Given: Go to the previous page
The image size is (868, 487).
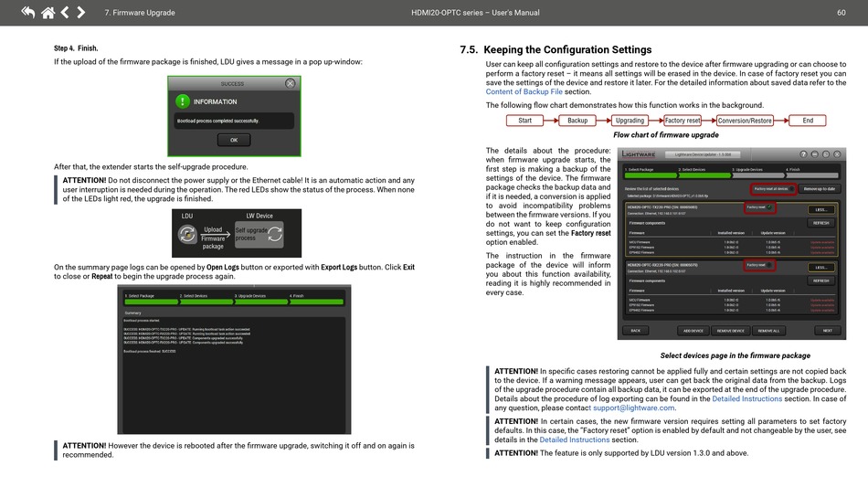Looking at the screenshot, I should (65, 12).
